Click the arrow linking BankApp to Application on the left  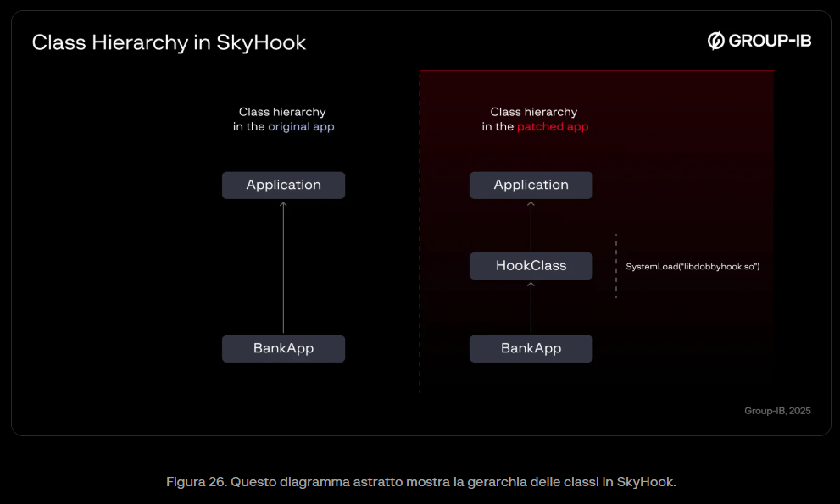coord(283,267)
